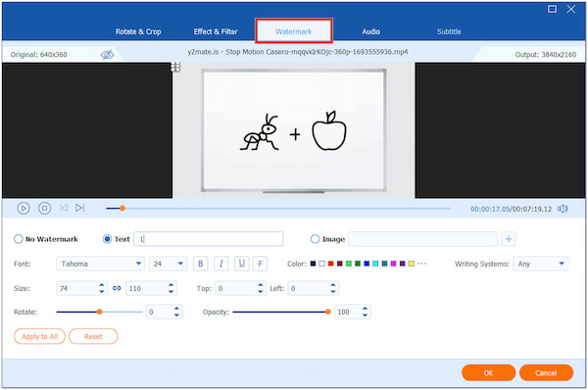
Task: Apply Strikethrough formatting to watermark text
Action: coord(260,264)
